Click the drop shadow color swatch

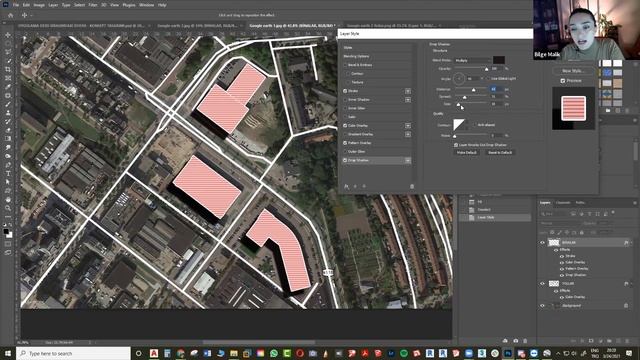(499, 60)
